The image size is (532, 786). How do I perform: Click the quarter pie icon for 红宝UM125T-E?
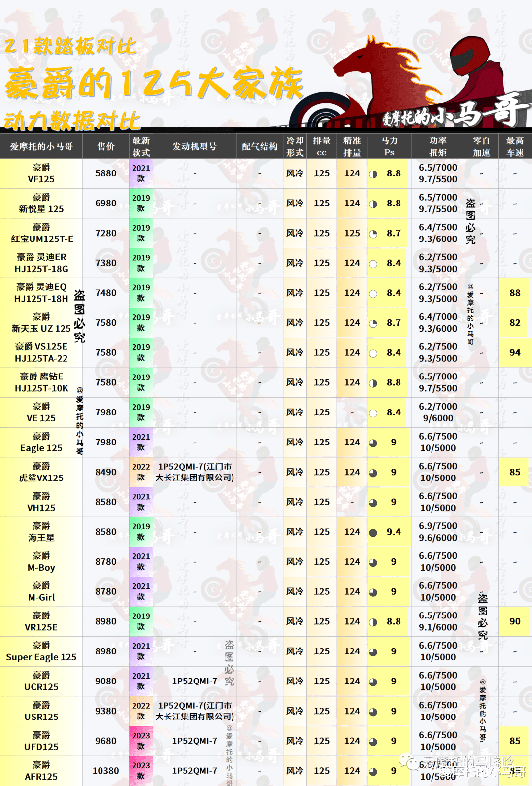(373, 234)
